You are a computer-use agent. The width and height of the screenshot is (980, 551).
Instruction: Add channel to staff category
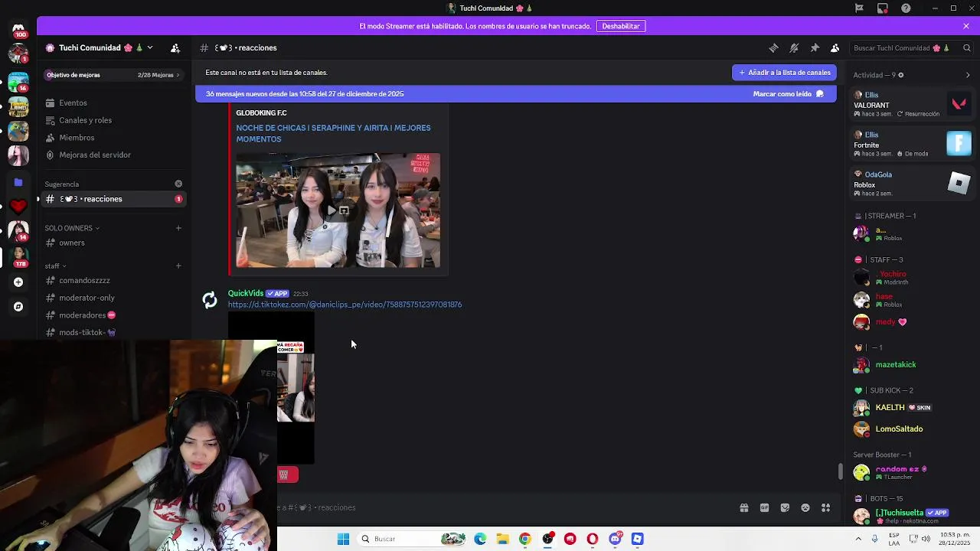pyautogui.click(x=178, y=266)
